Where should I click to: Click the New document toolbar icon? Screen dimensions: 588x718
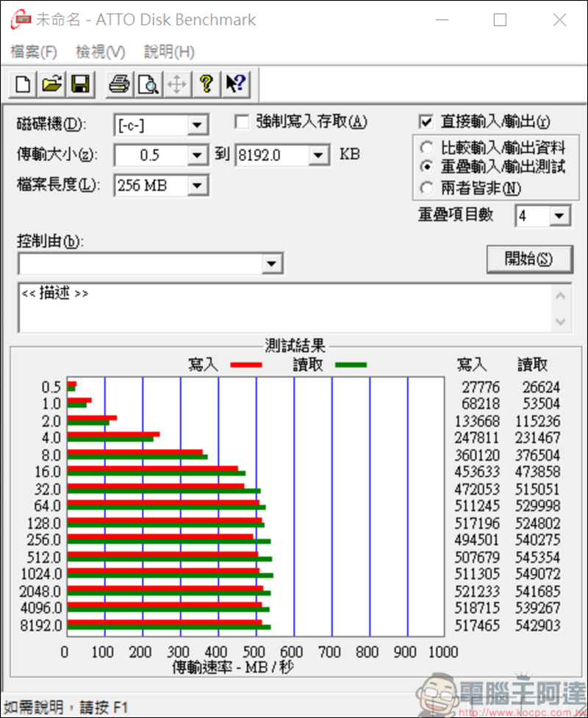(x=23, y=85)
